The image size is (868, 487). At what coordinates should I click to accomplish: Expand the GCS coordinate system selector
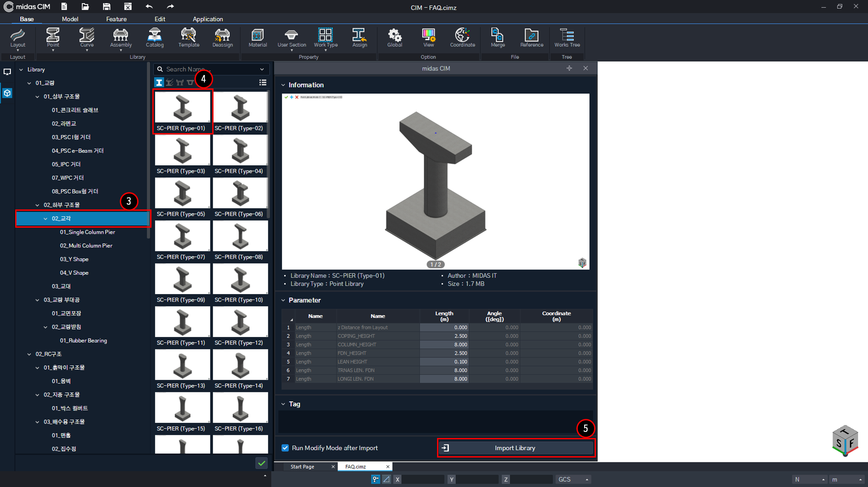(x=587, y=479)
